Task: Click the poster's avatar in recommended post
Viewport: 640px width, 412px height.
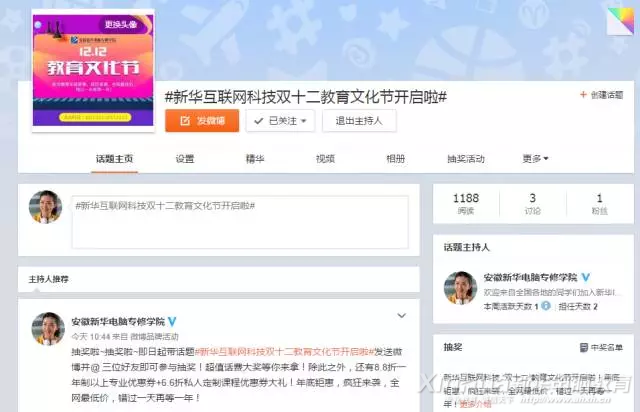Action: (x=48, y=329)
